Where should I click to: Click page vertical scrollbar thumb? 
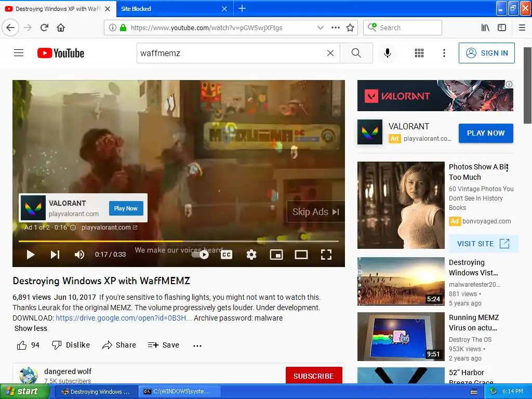tap(528, 86)
